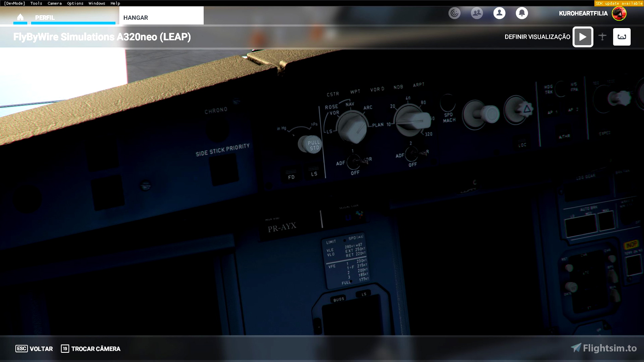Viewport: 644px width, 362px height.
Task: Open the Tools menu
Action: pos(36,3)
